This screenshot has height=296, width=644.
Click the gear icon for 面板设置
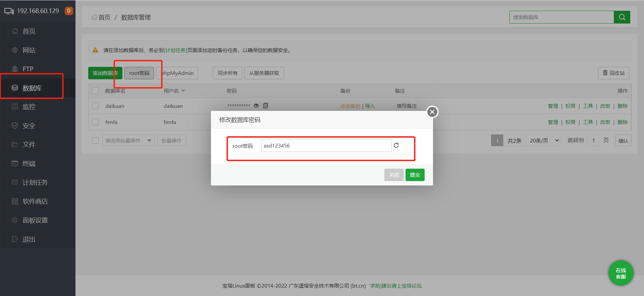tap(15, 220)
